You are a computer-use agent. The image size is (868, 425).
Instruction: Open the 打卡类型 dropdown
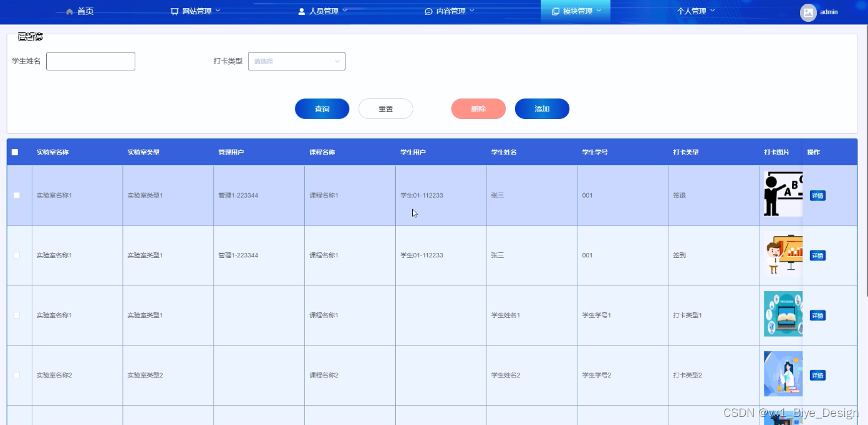[x=297, y=61]
